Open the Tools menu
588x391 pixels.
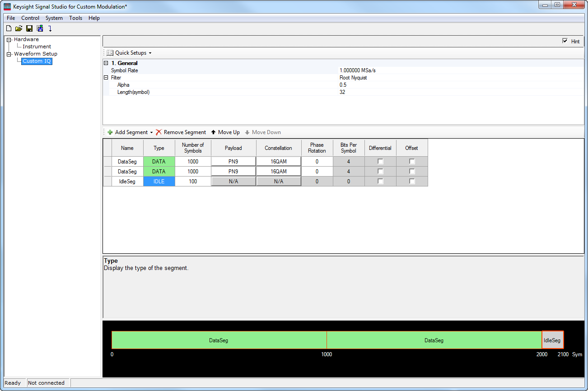pos(75,18)
